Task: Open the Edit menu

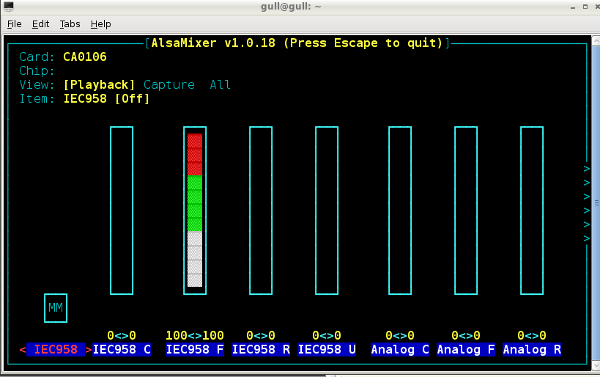Action: point(41,24)
